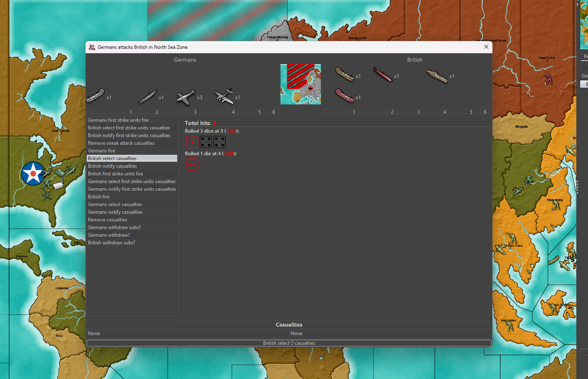588x379 pixels.
Task: Click the Finland Norway territory label
Action: point(278,37)
